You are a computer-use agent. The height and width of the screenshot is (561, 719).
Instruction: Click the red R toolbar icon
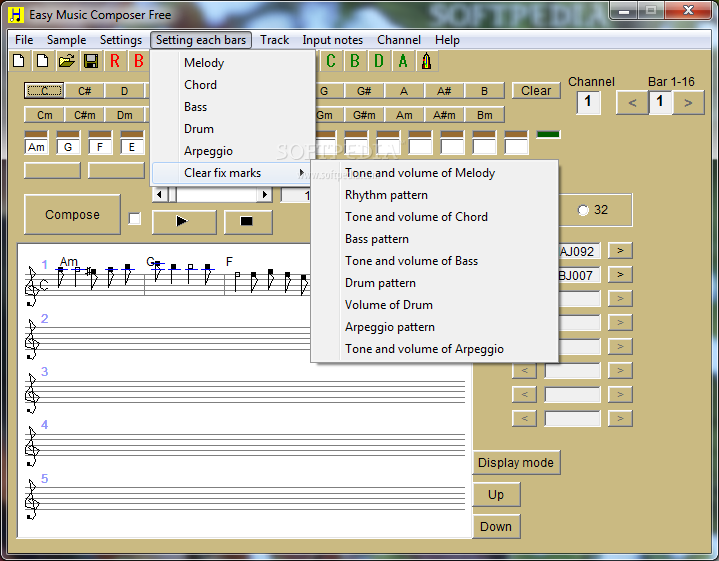pyautogui.click(x=115, y=61)
